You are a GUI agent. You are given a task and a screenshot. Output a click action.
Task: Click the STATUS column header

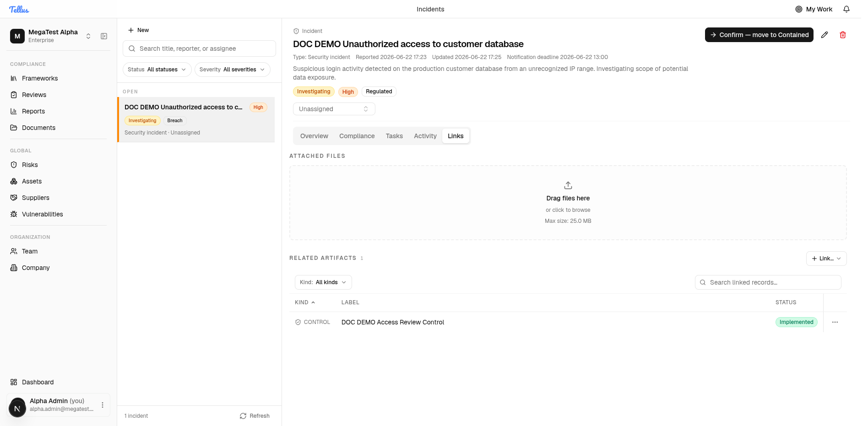[786, 302]
